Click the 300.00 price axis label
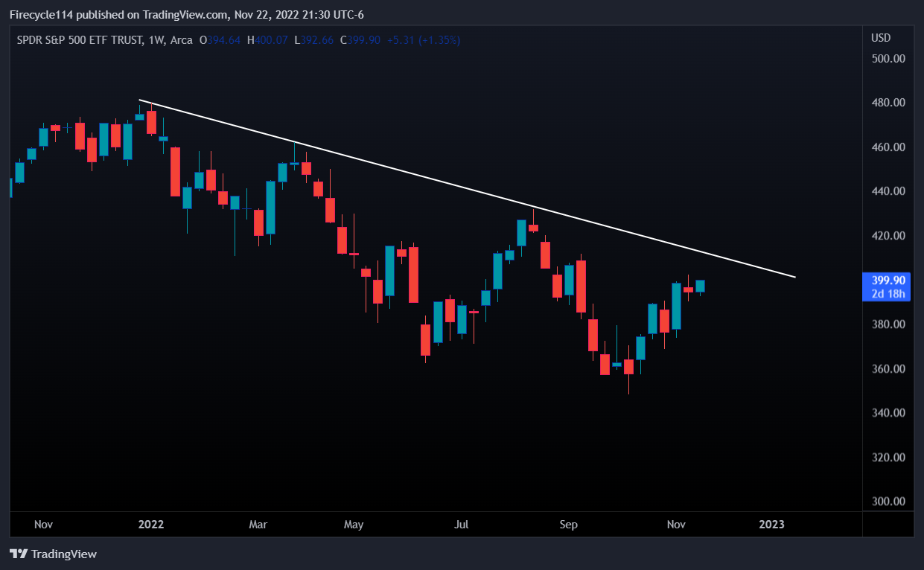The image size is (924, 570). coord(888,502)
